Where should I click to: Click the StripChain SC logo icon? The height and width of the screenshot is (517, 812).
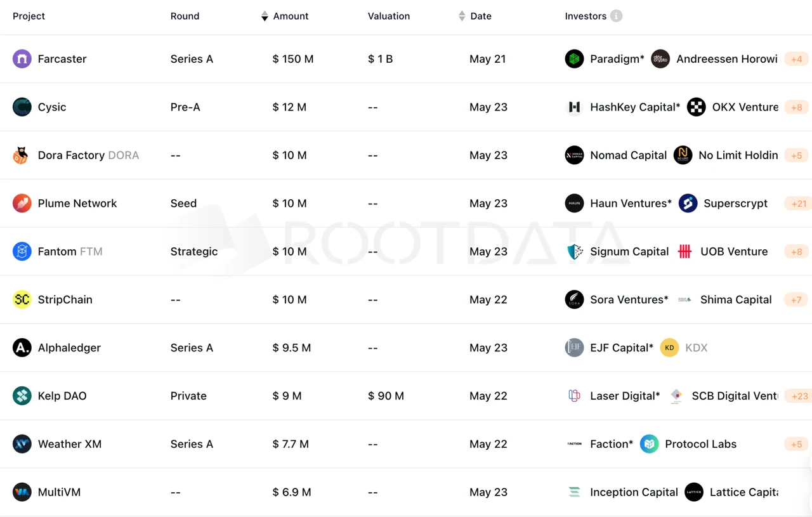click(22, 299)
